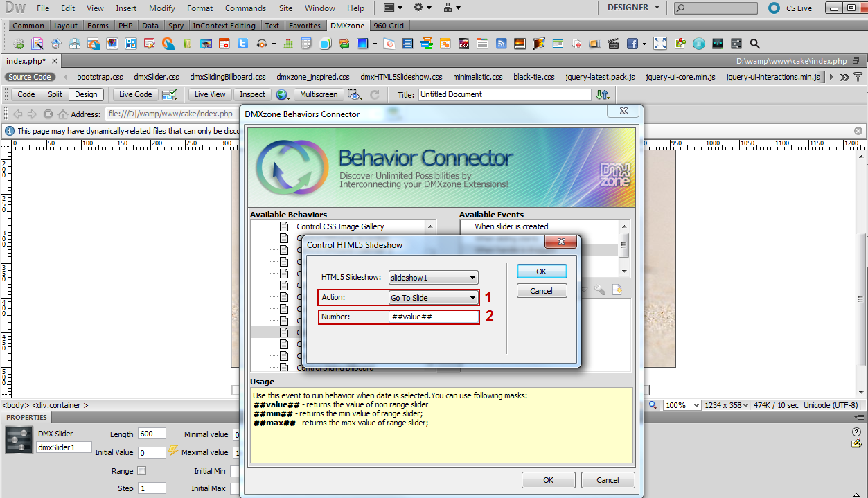Switch to the InContext Editing tab
Viewport: 868px width, 498px height.
[x=224, y=26]
